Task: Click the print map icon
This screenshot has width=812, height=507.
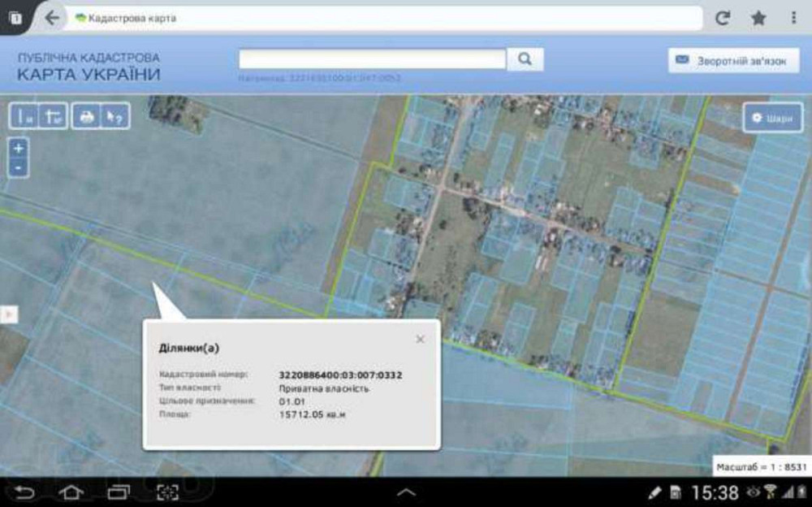Action: 86,117
